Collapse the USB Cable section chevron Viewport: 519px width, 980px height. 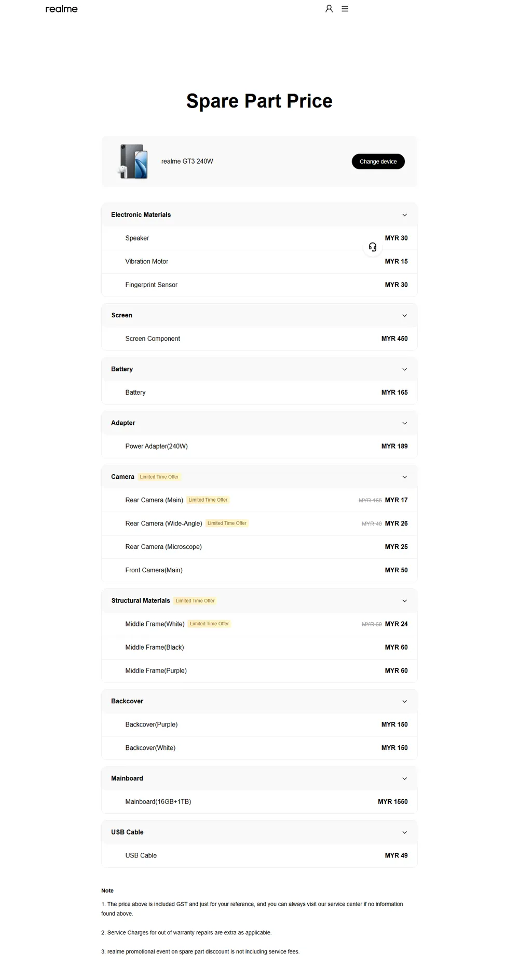[x=405, y=833]
